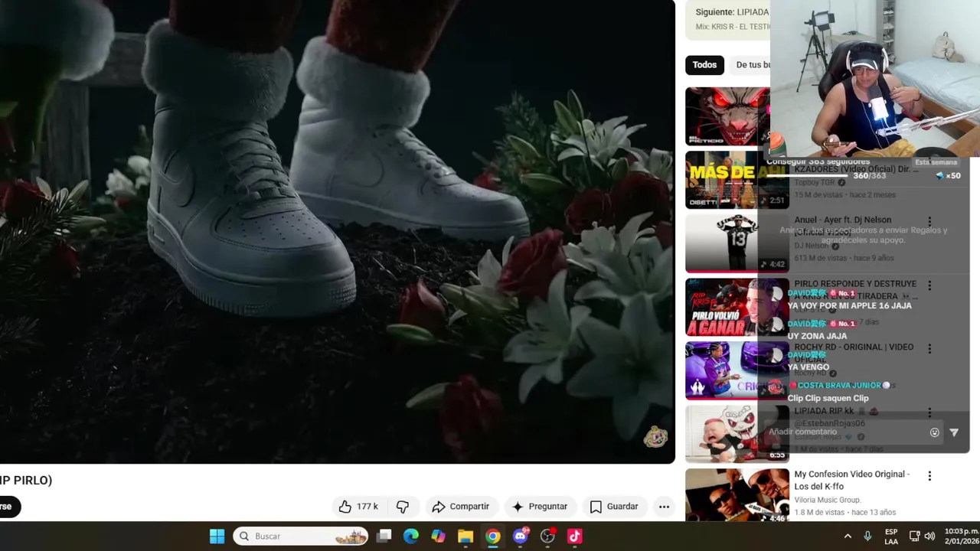Image resolution: width=980 pixels, height=551 pixels.
Task: Open the volume speaker tray icon
Action: tap(929, 536)
